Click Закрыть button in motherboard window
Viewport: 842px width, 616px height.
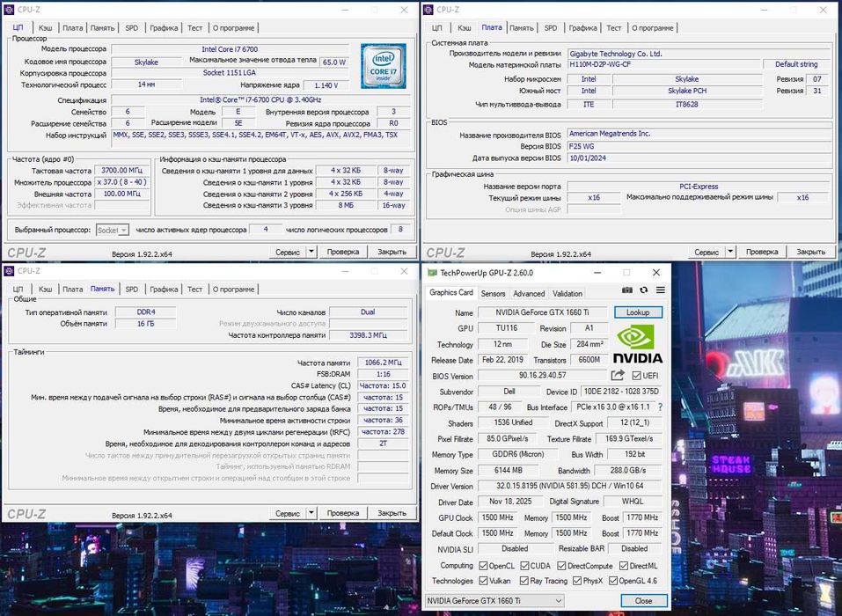coord(811,252)
